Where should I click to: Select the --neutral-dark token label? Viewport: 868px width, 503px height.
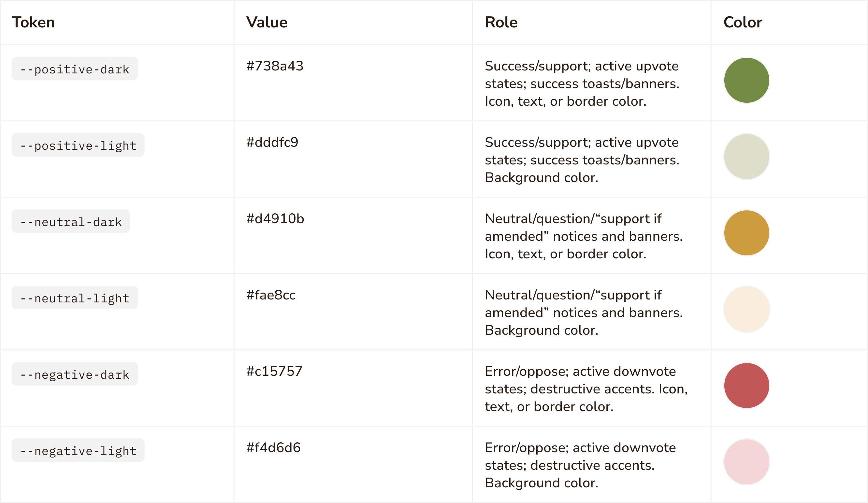pyautogui.click(x=71, y=221)
